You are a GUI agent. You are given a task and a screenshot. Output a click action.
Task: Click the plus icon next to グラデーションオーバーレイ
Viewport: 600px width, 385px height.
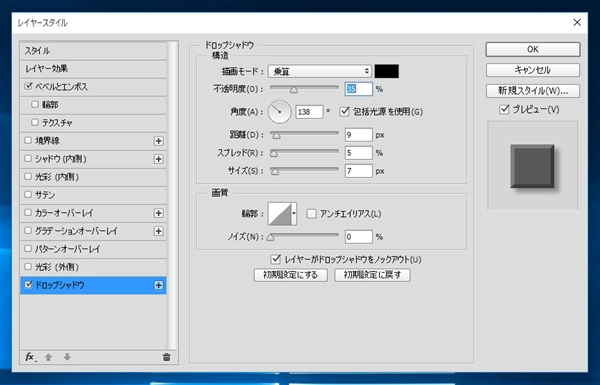tap(158, 231)
